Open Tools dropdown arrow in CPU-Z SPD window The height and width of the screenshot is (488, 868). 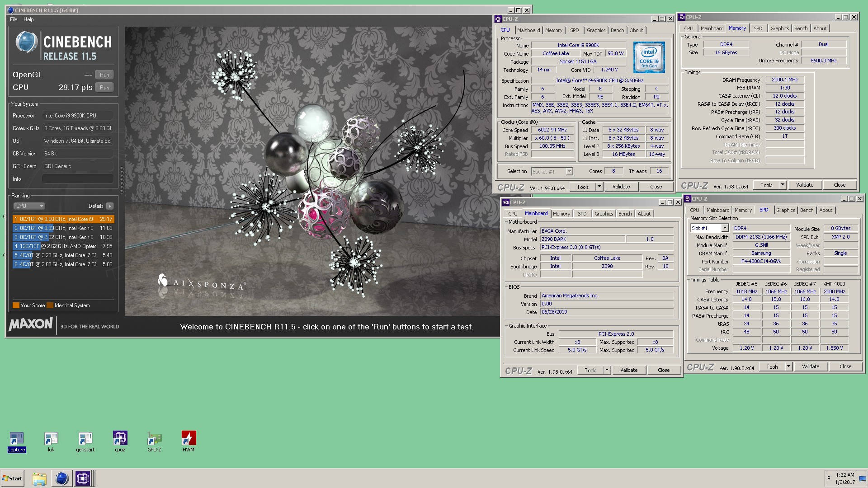(789, 366)
